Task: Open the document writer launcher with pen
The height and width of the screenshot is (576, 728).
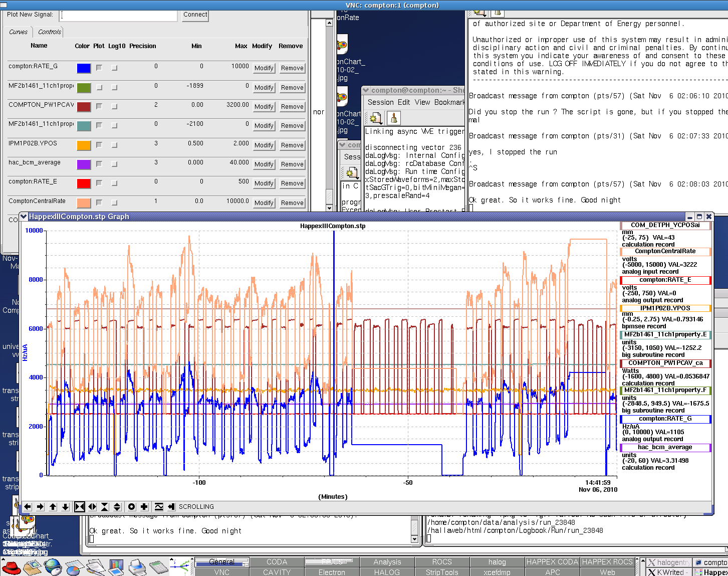Action: (x=95, y=567)
